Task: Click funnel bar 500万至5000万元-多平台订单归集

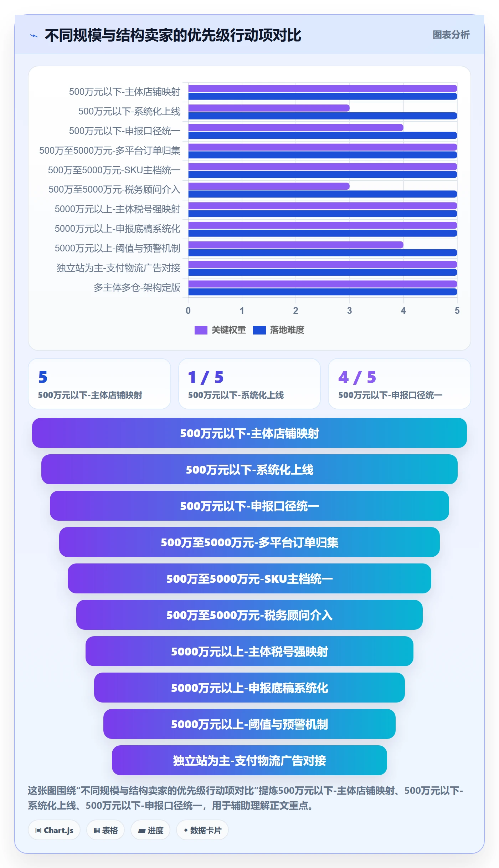Action: point(249,542)
